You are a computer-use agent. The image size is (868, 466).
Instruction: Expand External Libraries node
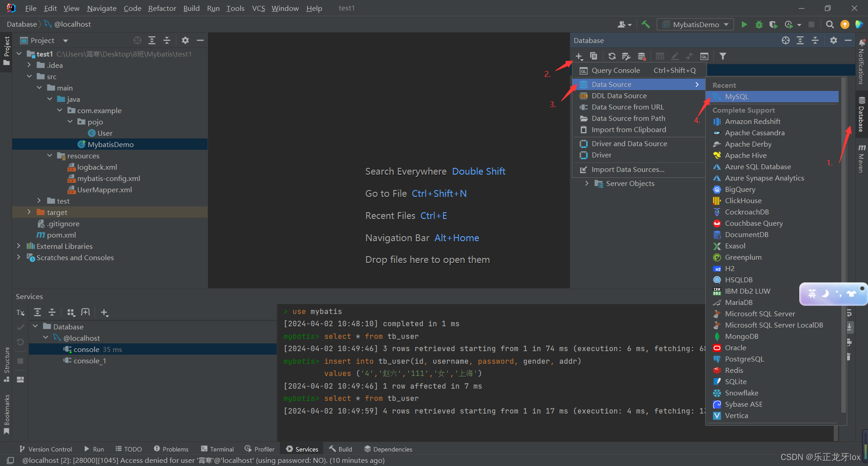19,246
